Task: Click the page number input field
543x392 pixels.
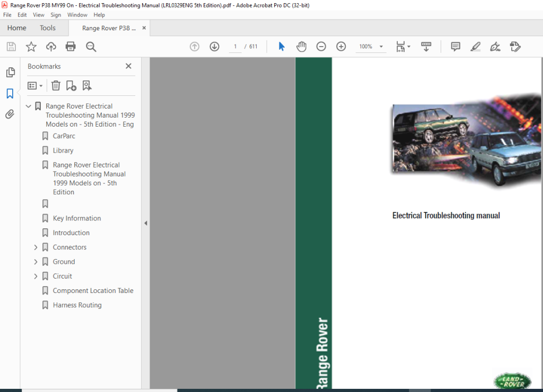Action: tap(235, 47)
